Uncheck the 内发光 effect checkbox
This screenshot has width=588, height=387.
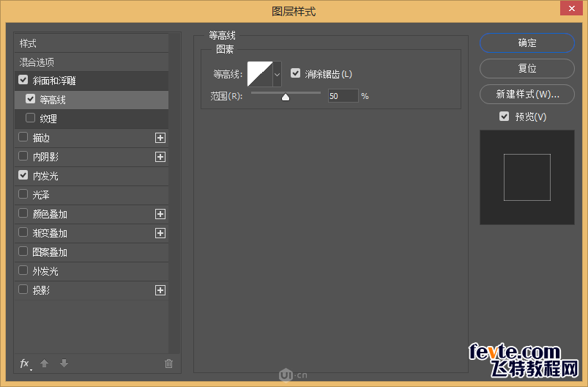coord(23,176)
